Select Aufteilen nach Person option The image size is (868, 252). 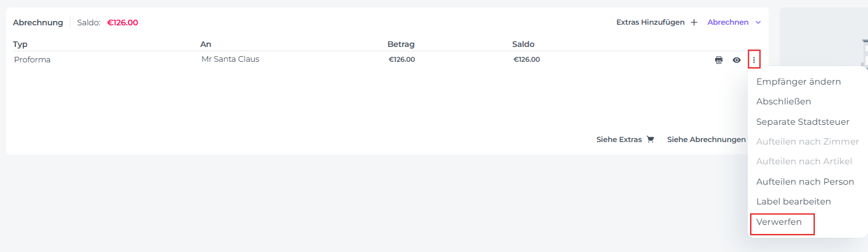point(805,182)
